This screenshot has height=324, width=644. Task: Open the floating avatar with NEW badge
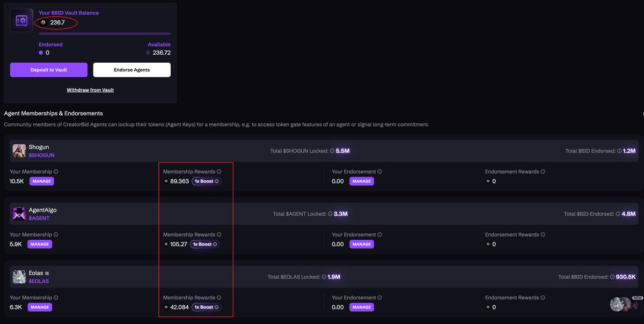point(625,304)
